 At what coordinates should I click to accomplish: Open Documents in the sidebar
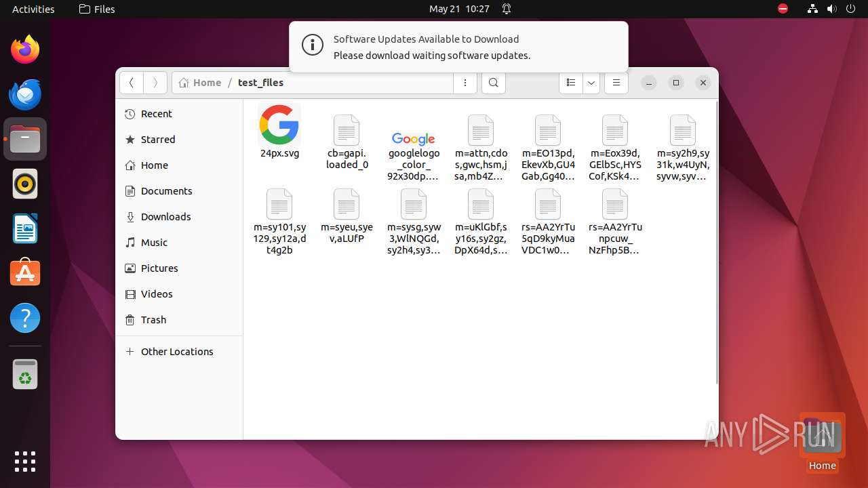pos(179,191)
